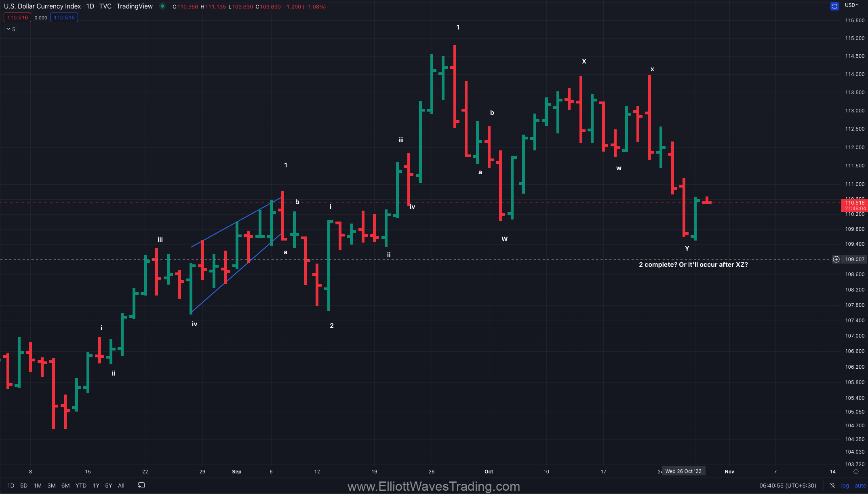Select the 6M time range button
Image resolution: width=868 pixels, height=494 pixels.
65,486
